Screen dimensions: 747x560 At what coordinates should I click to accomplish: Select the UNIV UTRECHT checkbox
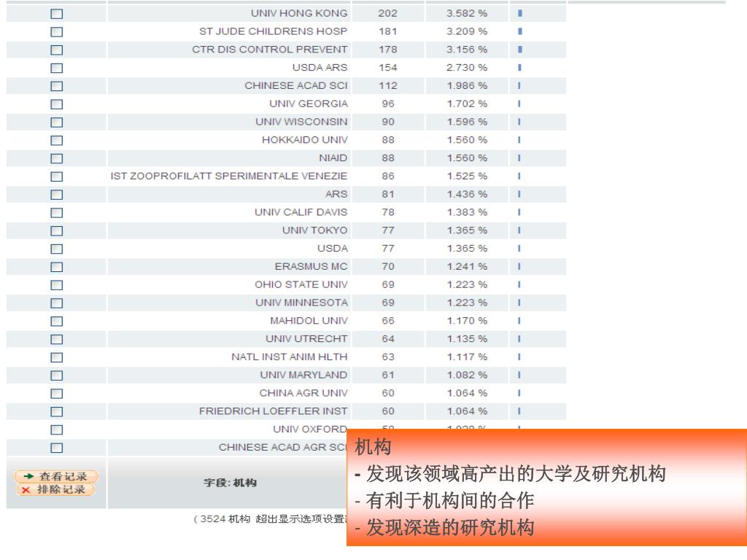click(x=57, y=340)
